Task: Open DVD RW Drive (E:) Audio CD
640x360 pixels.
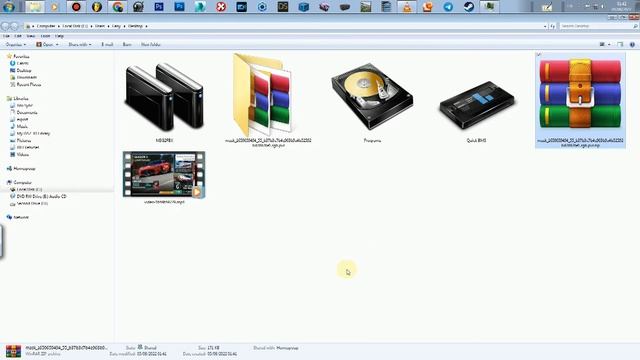Action: coord(41,196)
